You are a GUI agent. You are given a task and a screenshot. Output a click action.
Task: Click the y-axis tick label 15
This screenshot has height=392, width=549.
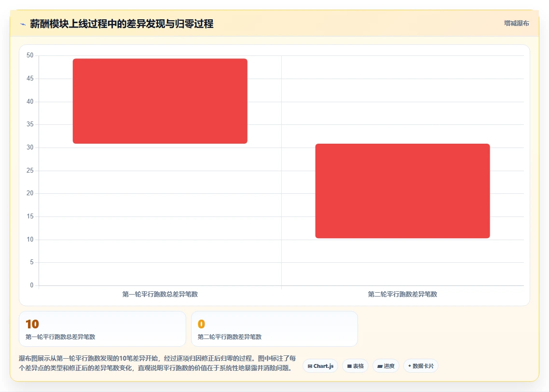point(30,216)
